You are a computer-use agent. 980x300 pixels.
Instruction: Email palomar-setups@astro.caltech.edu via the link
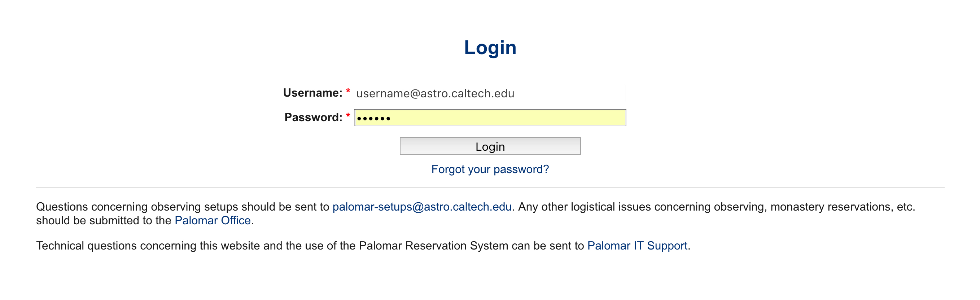pos(422,207)
